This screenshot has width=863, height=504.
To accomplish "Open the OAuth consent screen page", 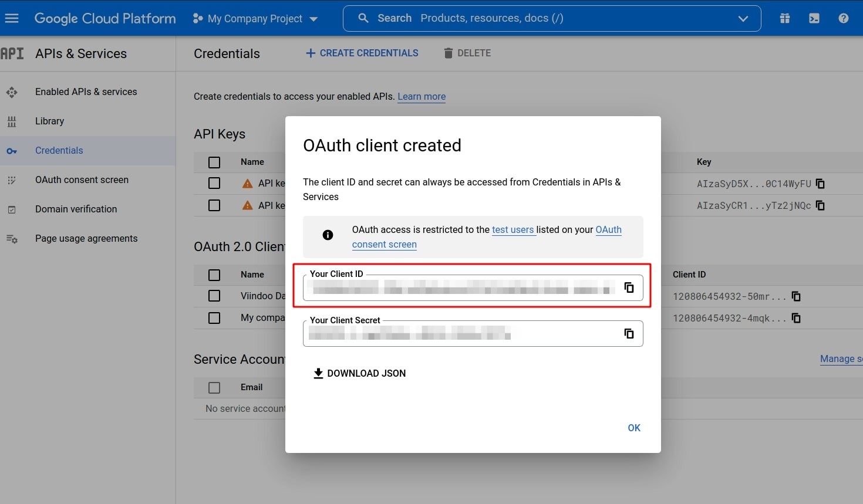I will pyautogui.click(x=82, y=180).
